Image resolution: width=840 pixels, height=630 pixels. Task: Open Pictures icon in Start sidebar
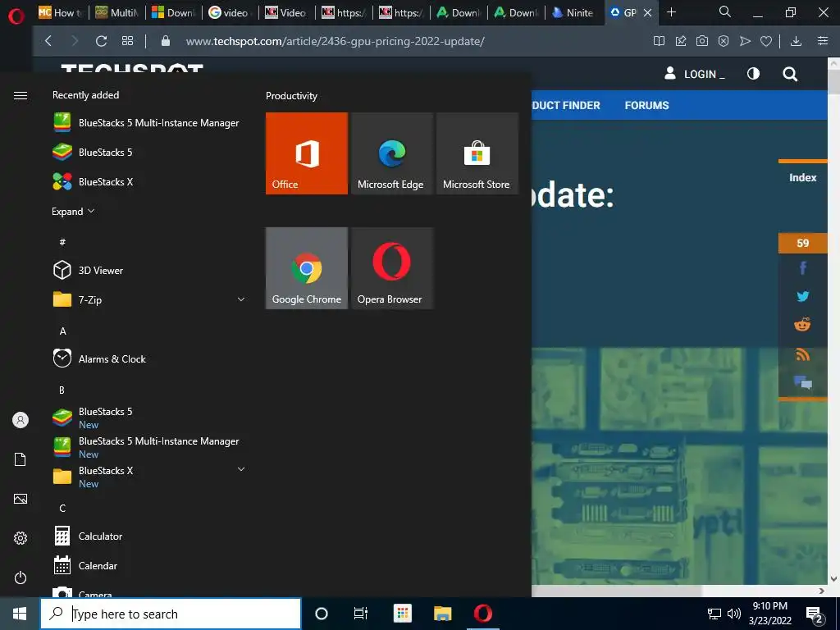(x=21, y=499)
